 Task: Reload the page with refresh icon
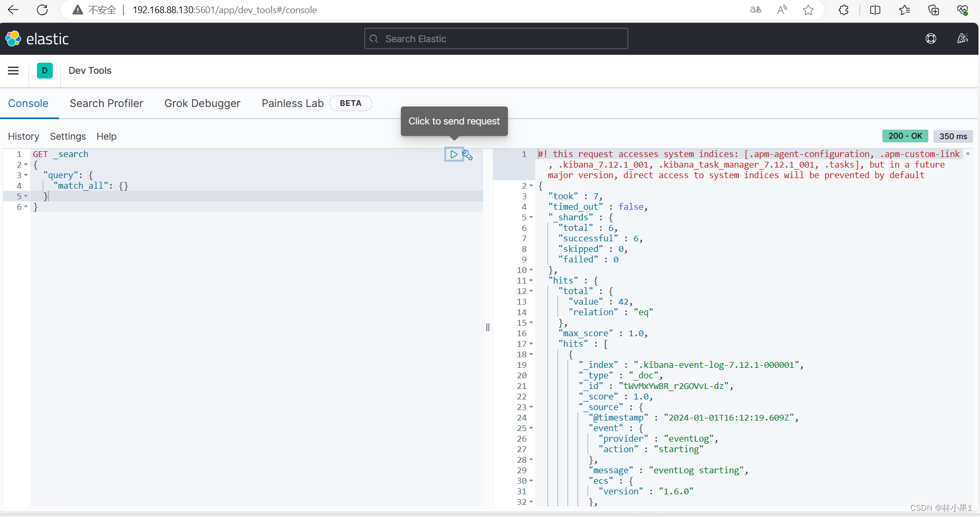[42, 10]
